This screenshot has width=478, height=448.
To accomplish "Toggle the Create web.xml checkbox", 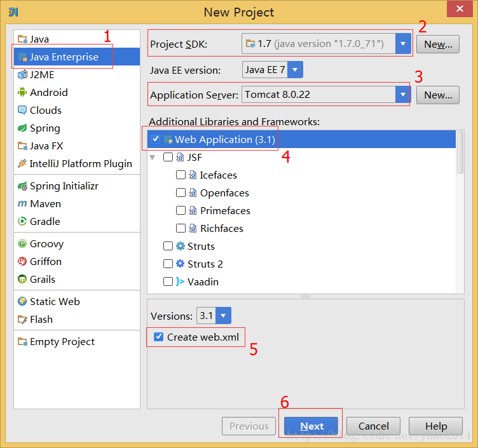I will pyautogui.click(x=158, y=337).
